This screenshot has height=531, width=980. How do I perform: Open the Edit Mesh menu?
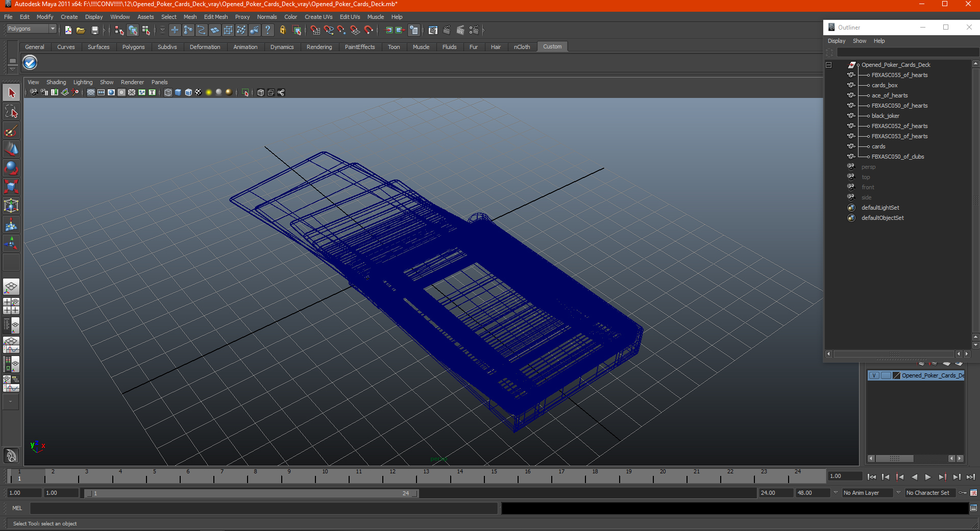216,17
